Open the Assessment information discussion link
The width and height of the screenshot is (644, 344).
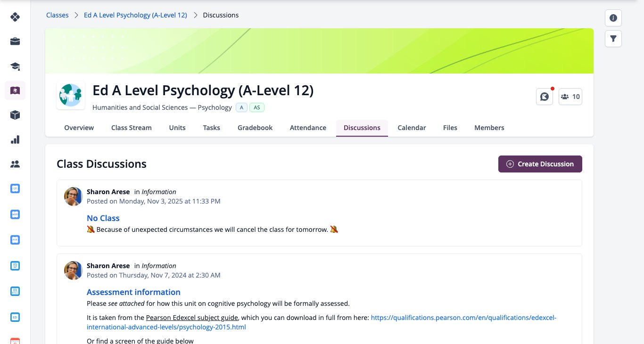pos(133,292)
